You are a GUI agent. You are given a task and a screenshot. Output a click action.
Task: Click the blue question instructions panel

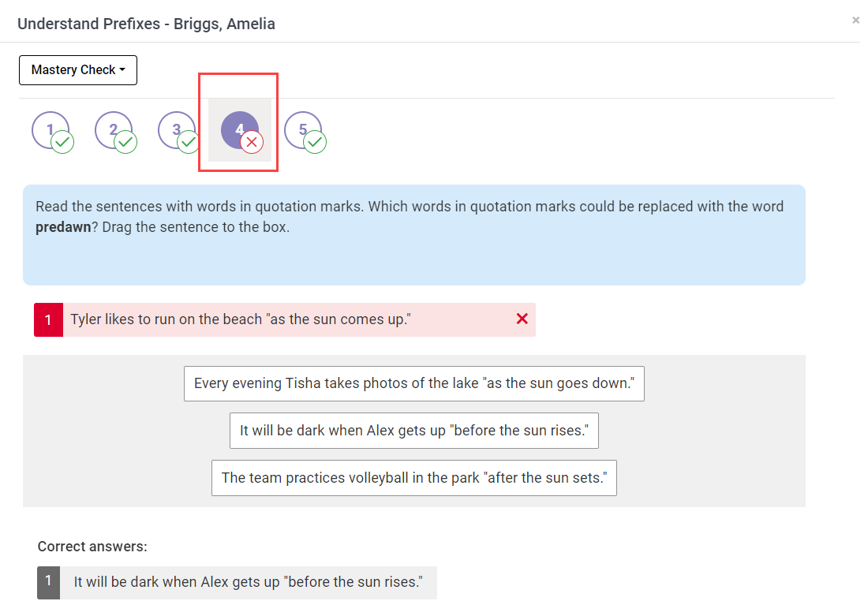[x=414, y=235]
